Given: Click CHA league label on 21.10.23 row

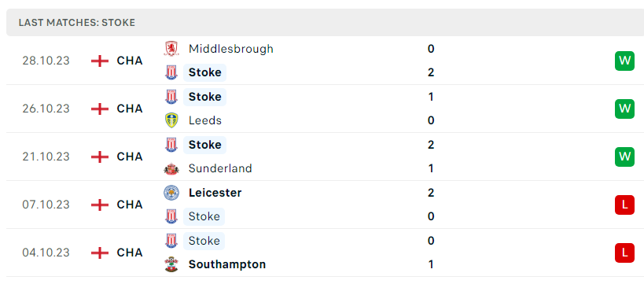Looking at the screenshot, I should (130, 157).
